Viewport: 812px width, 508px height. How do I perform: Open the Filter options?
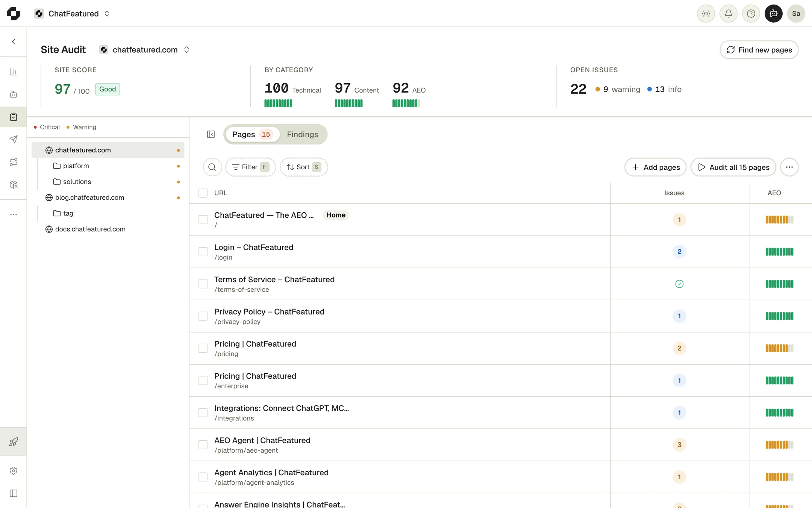(x=250, y=167)
